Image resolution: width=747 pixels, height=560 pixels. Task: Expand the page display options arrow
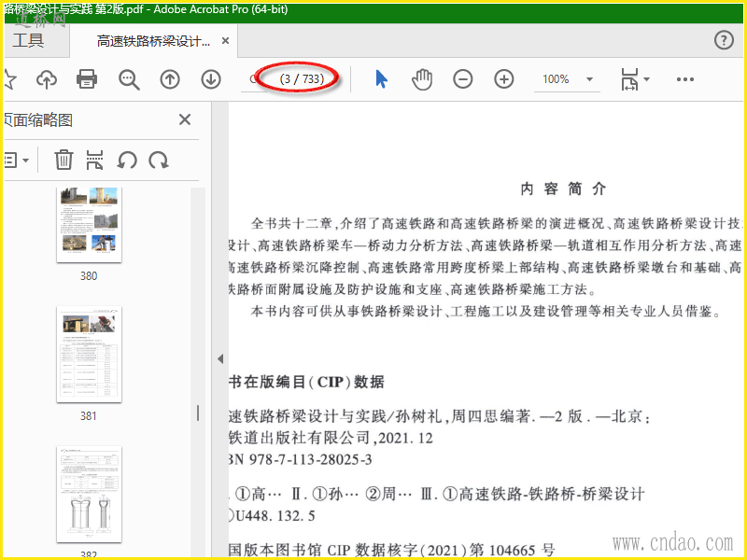click(x=646, y=79)
